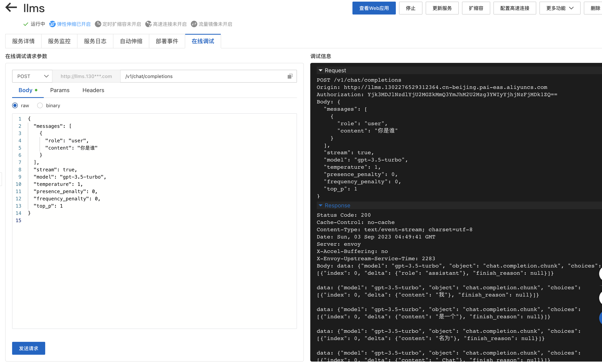The height and width of the screenshot is (364, 602).
Task: Click the X-Envoy-Upstream-Service-Time: 2283 line
Action: 376,258
